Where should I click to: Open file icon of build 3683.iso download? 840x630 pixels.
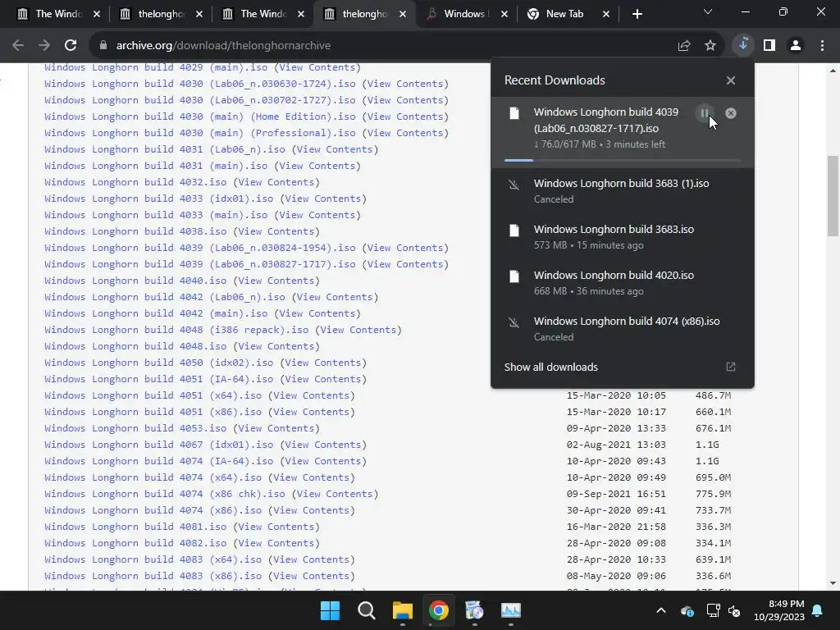pos(514,231)
